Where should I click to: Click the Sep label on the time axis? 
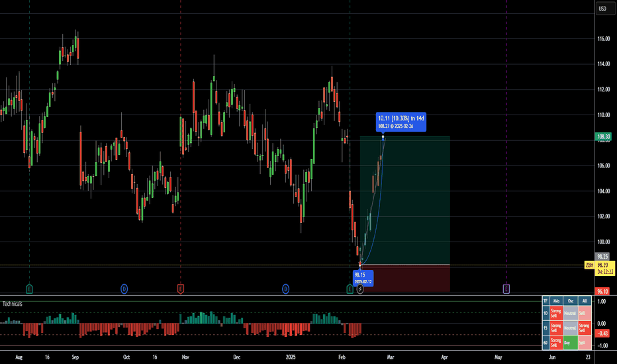75,357
